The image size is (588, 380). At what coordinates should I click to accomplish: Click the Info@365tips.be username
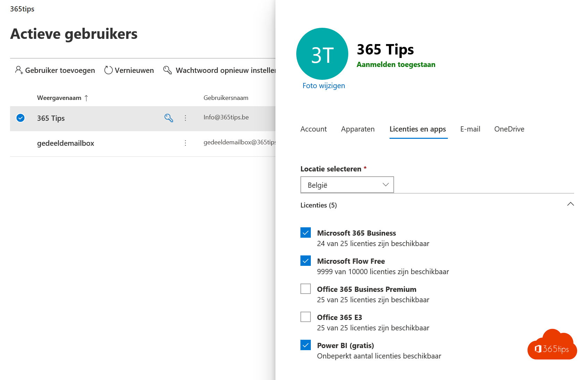click(x=226, y=117)
